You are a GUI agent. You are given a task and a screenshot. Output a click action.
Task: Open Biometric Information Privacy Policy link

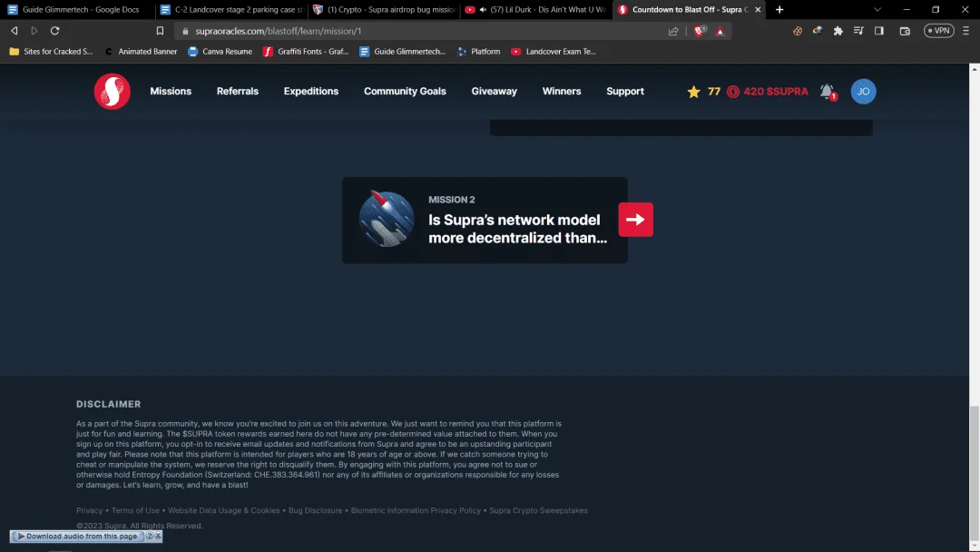[416, 511]
